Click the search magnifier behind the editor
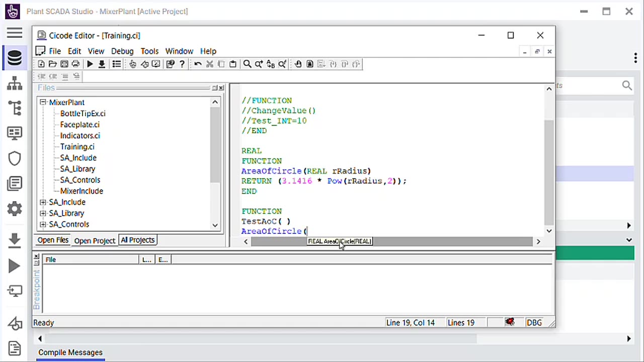The width and height of the screenshot is (644, 362). pos(627,85)
